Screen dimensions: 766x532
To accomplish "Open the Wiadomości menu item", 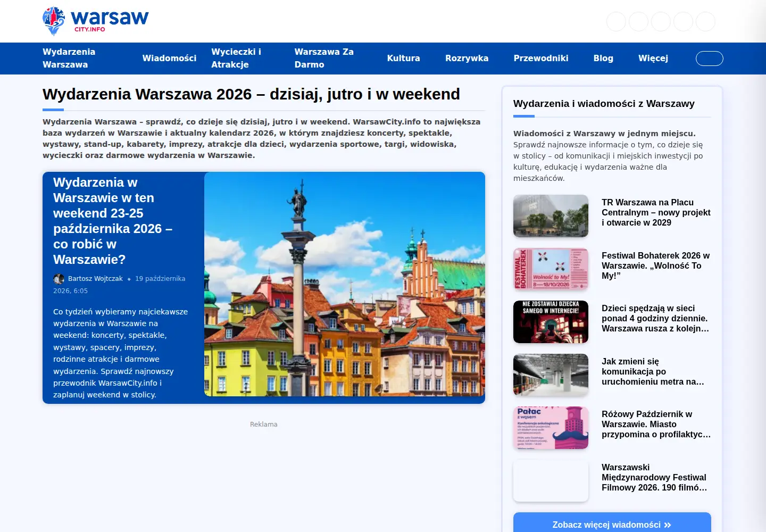I will [x=169, y=58].
